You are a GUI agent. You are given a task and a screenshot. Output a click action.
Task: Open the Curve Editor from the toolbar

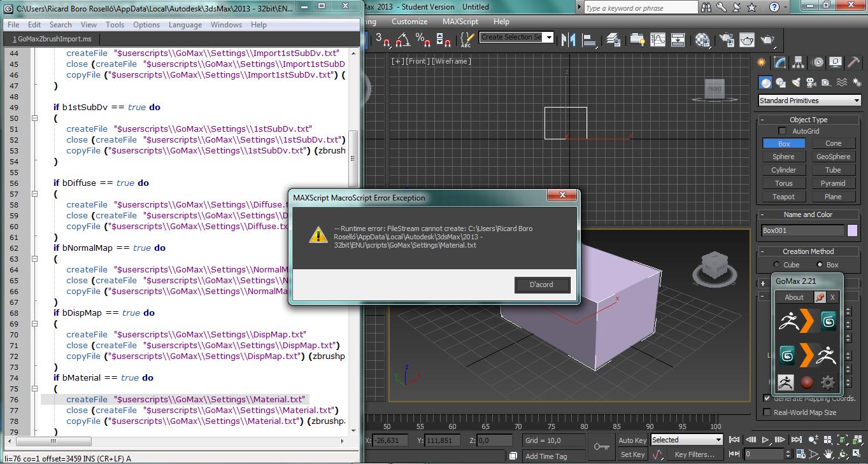click(x=657, y=39)
